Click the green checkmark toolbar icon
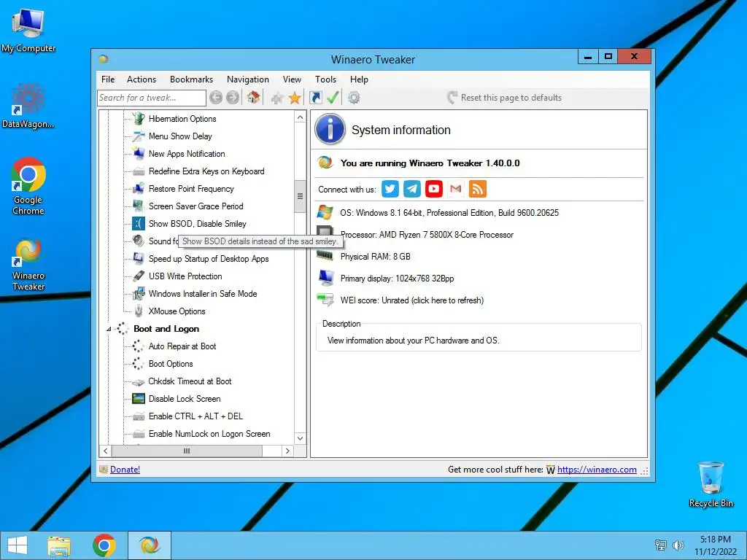Image resolution: width=747 pixels, height=560 pixels. (333, 98)
